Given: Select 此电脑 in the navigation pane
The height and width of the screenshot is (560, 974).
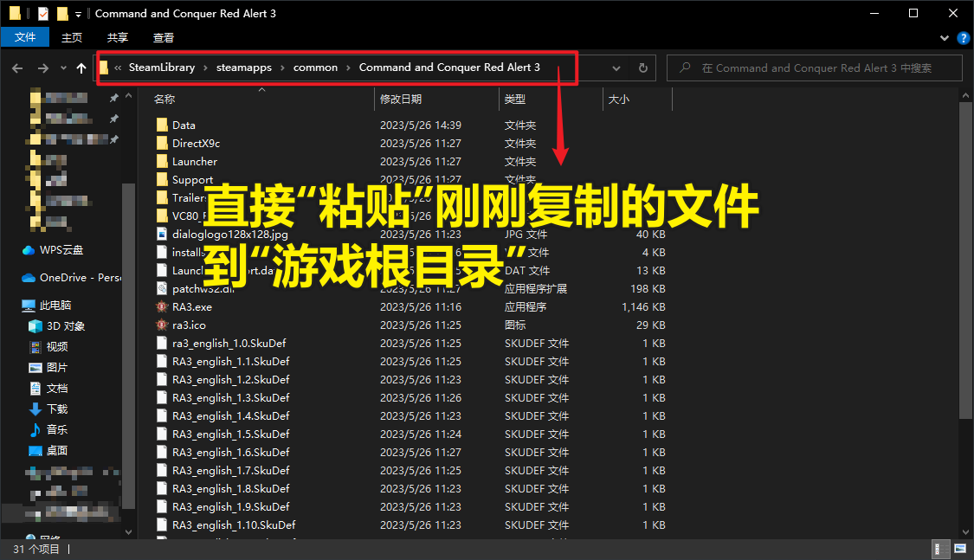Looking at the screenshot, I should click(x=55, y=306).
